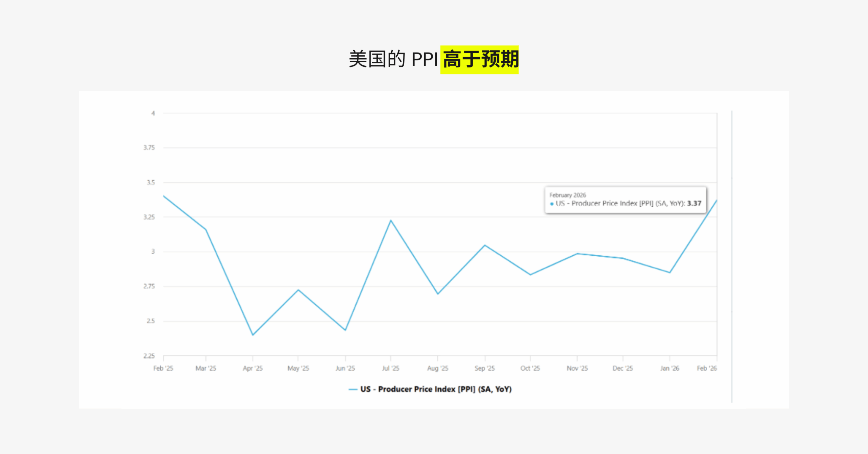Click the Nov '25 axis label
Image resolution: width=868 pixels, height=454 pixels.
577,368
